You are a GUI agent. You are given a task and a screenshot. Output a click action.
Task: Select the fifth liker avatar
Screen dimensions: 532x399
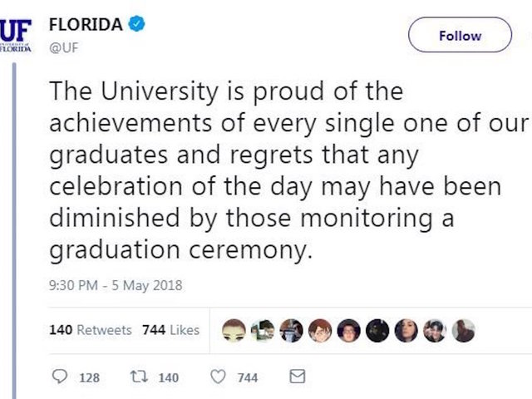pyautogui.click(x=349, y=329)
